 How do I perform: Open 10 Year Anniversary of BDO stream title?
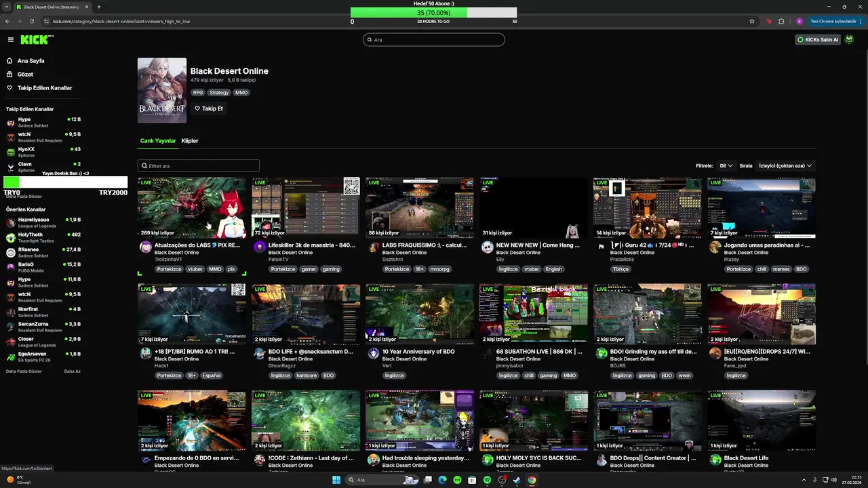[418, 352]
